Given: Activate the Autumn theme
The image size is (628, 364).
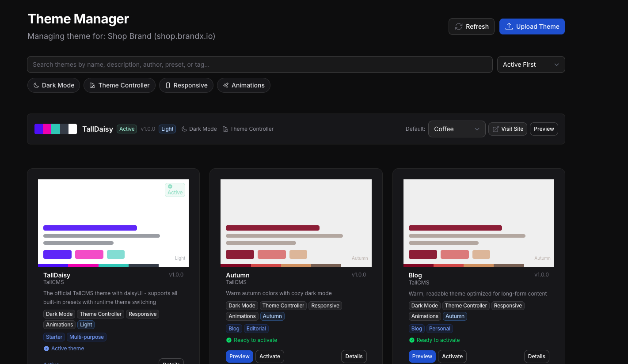Looking at the screenshot, I should click(x=270, y=356).
